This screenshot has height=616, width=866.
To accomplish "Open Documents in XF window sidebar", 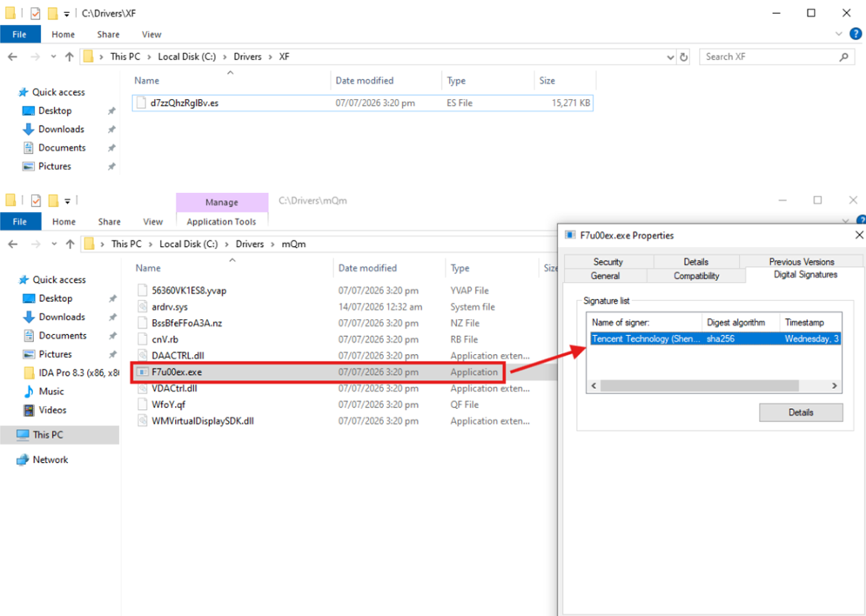I will (61, 148).
